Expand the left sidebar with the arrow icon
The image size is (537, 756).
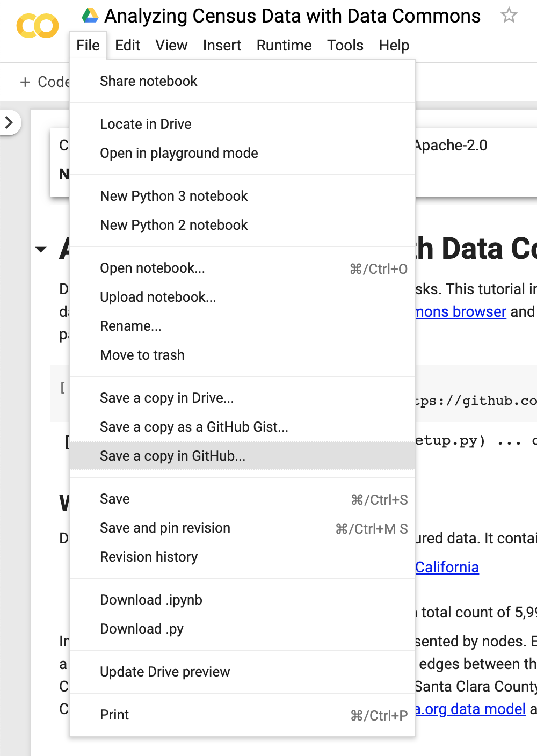(x=9, y=122)
